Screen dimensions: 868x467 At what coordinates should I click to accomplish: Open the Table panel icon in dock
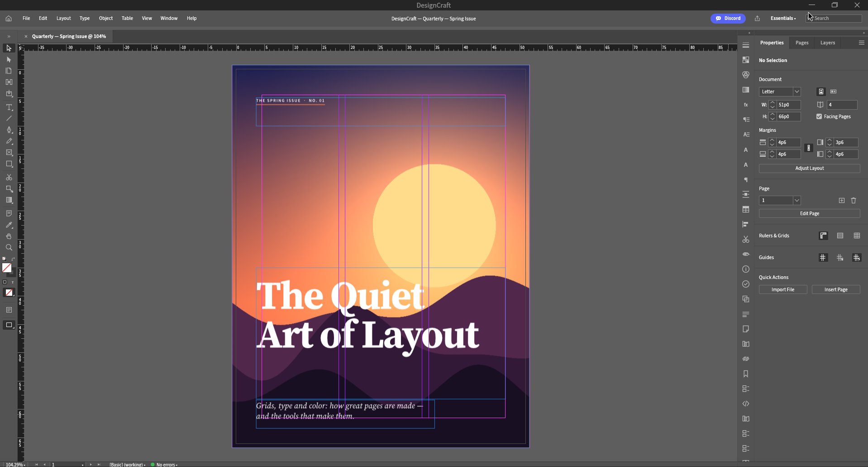(x=746, y=209)
